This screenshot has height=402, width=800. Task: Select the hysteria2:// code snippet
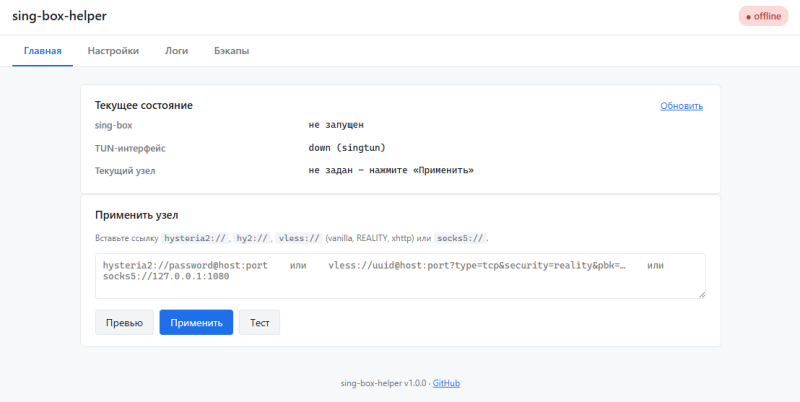coord(195,238)
